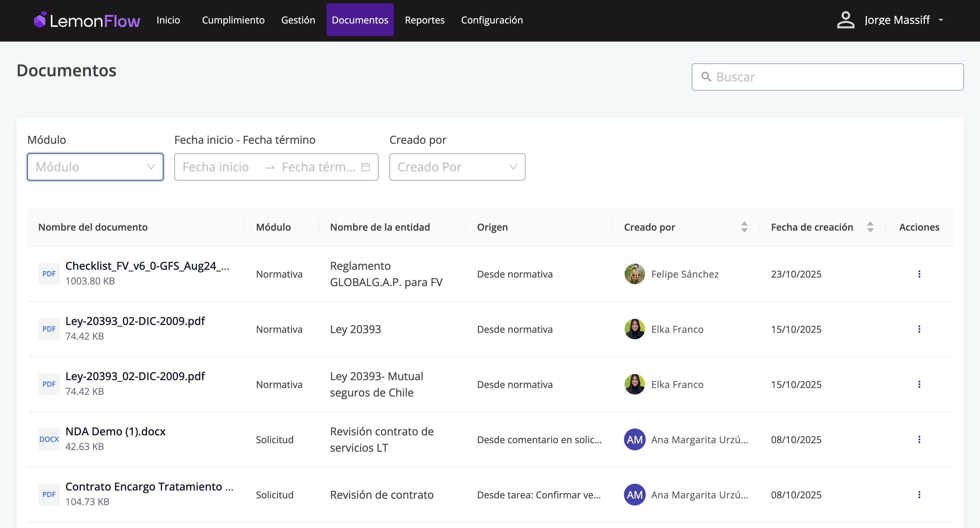The height and width of the screenshot is (528, 980).
Task: Expand the Creado Por filter dropdown
Action: point(457,167)
